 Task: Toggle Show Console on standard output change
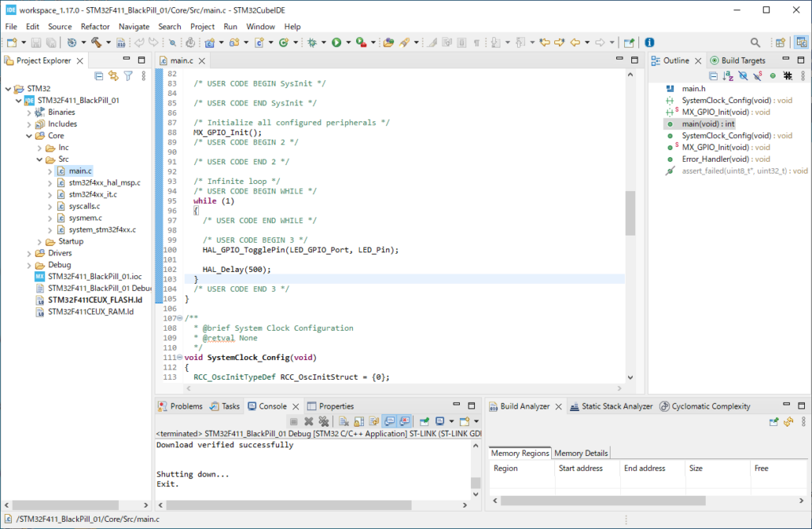[x=389, y=421]
